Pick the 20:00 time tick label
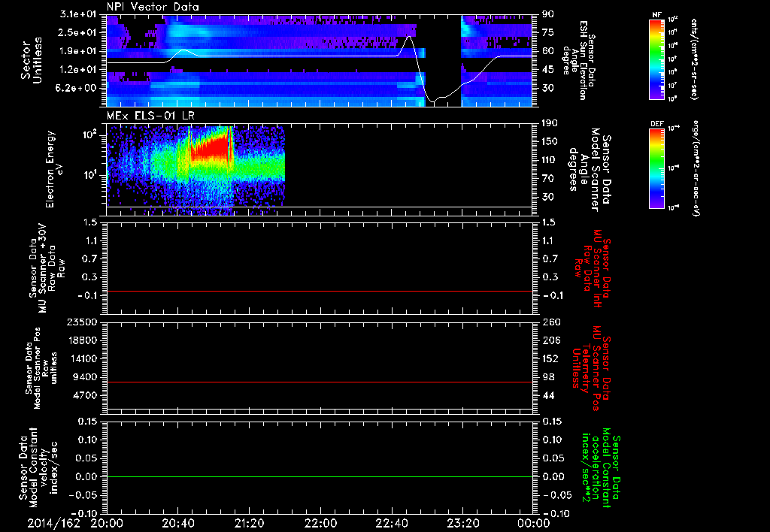 click(x=107, y=523)
